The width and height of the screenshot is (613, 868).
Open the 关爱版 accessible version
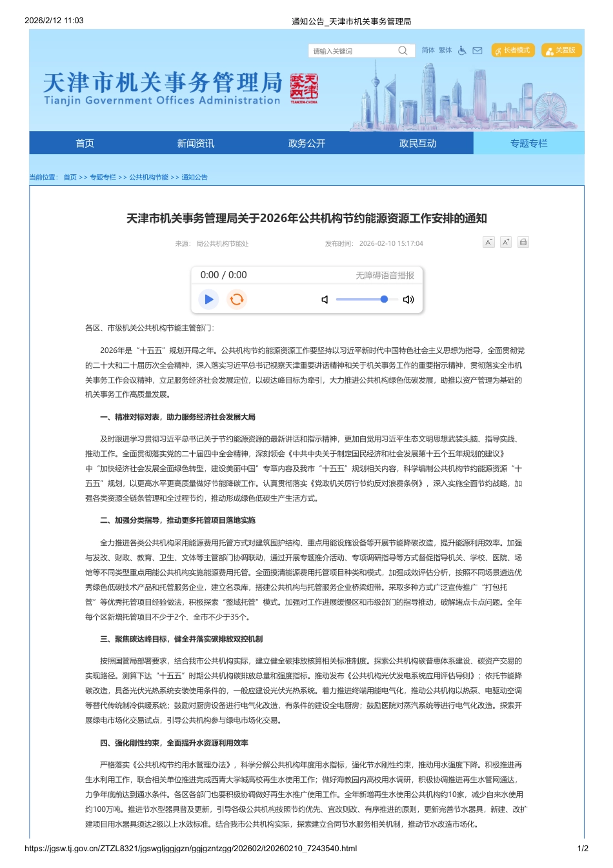[560, 50]
